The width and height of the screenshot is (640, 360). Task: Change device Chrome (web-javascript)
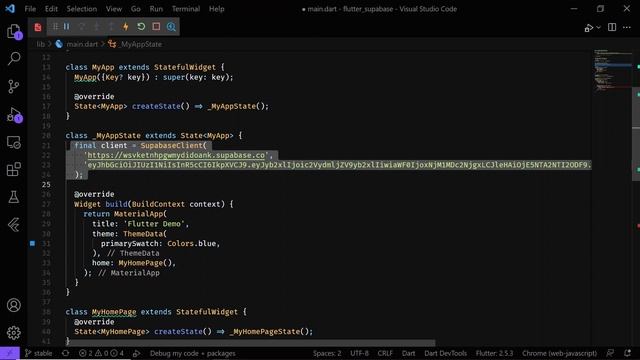pos(559,353)
